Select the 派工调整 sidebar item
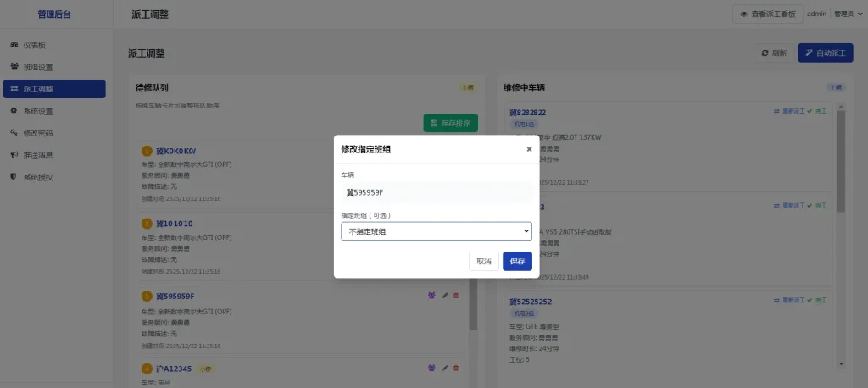 click(54, 89)
